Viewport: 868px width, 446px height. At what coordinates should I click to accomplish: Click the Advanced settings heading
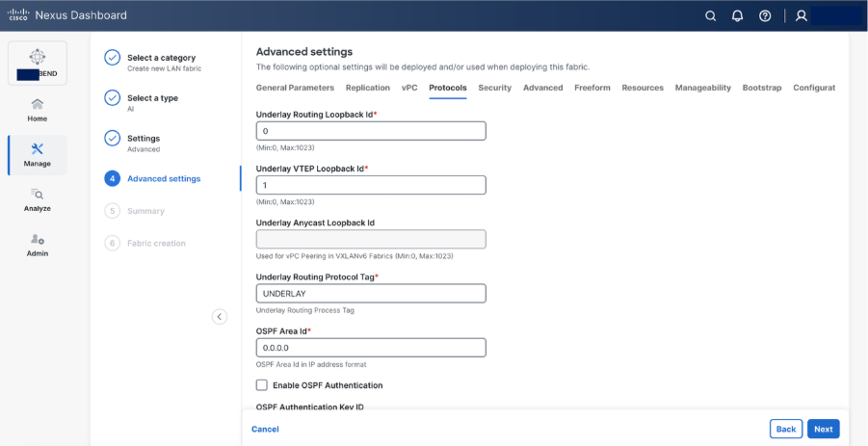click(303, 52)
